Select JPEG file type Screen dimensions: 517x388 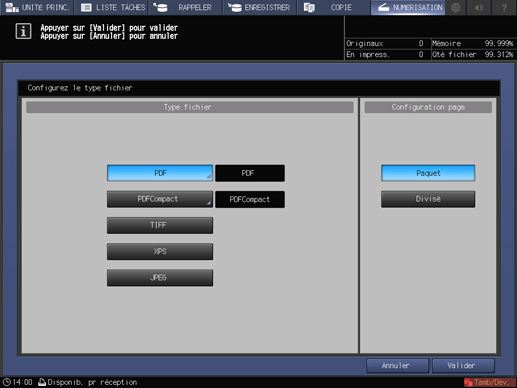click(160, 278)
